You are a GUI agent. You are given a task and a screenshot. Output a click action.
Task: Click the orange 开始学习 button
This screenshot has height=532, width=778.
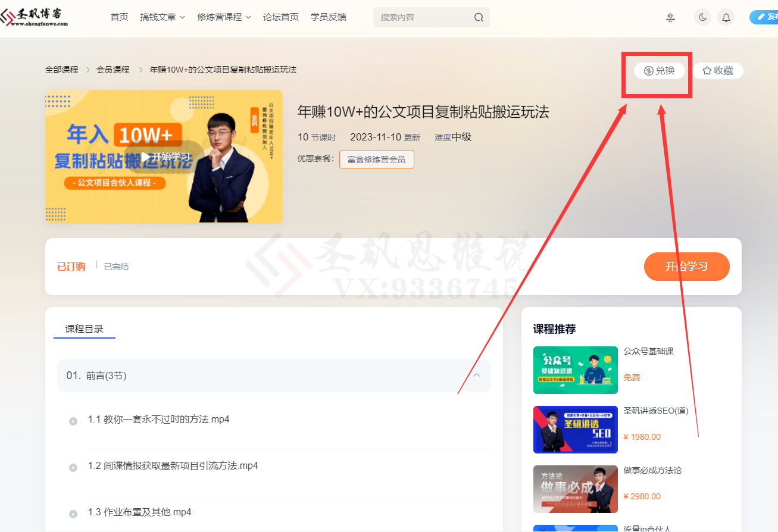click(687, 267)
